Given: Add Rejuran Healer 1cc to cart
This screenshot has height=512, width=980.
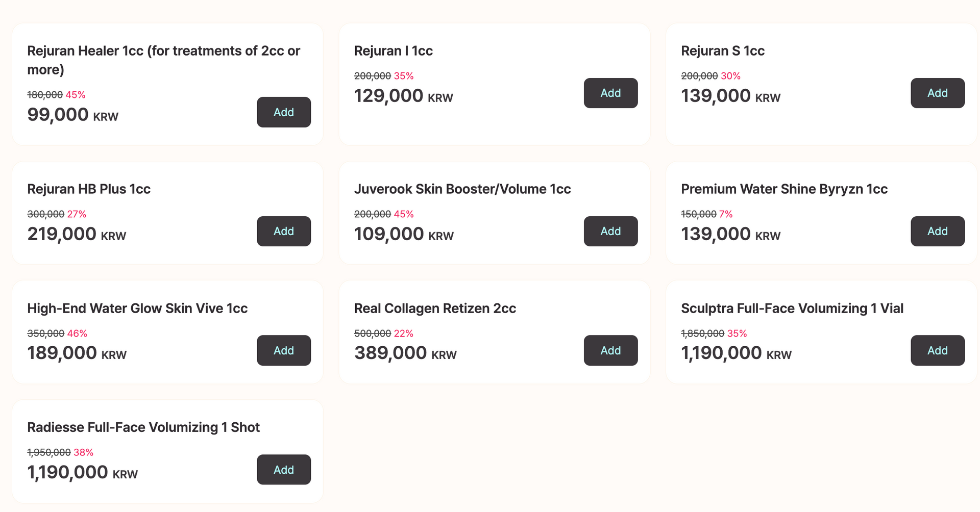Looking at the screenshot, I should click(x=283, y=112).
